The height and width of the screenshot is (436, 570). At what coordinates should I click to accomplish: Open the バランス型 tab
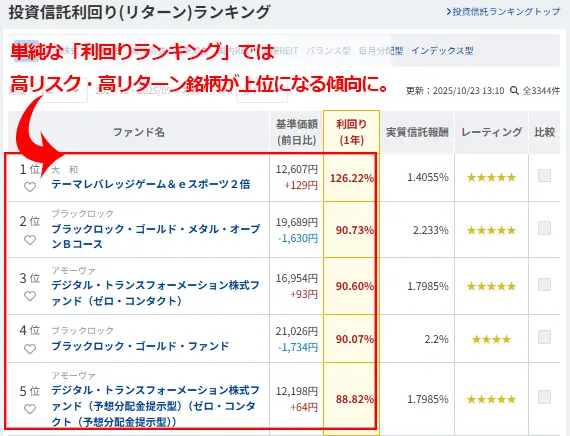(328, 51)
